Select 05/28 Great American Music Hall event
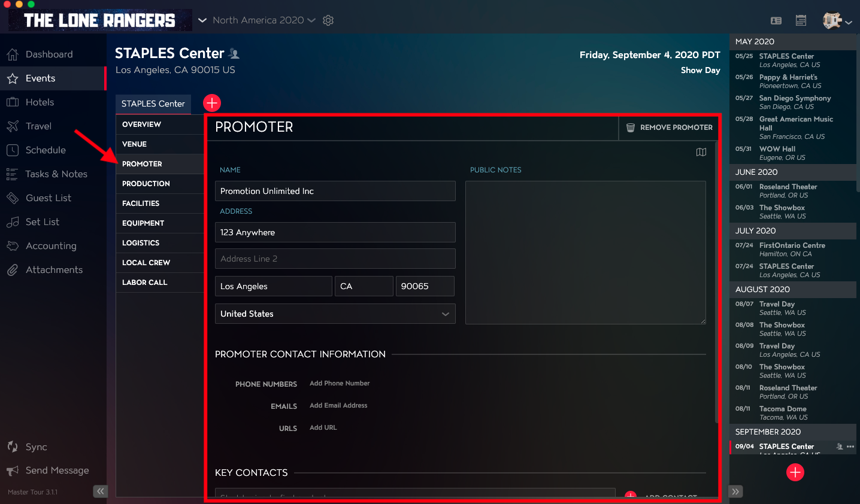This screenshot has width=860, height=504. [793, 127]
